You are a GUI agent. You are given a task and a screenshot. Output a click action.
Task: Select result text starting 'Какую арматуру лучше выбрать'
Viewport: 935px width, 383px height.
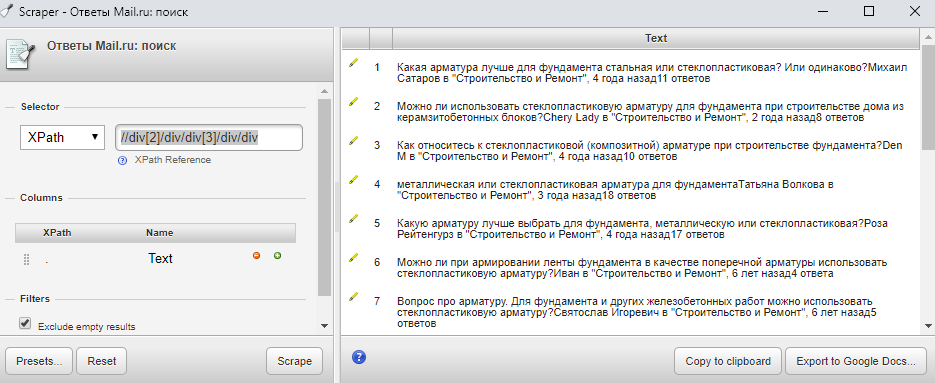pos(642,229)
